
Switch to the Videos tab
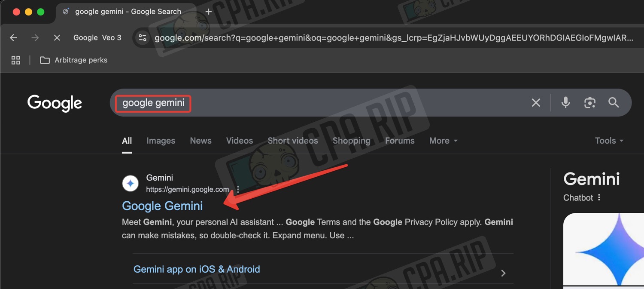click(240, 141)
